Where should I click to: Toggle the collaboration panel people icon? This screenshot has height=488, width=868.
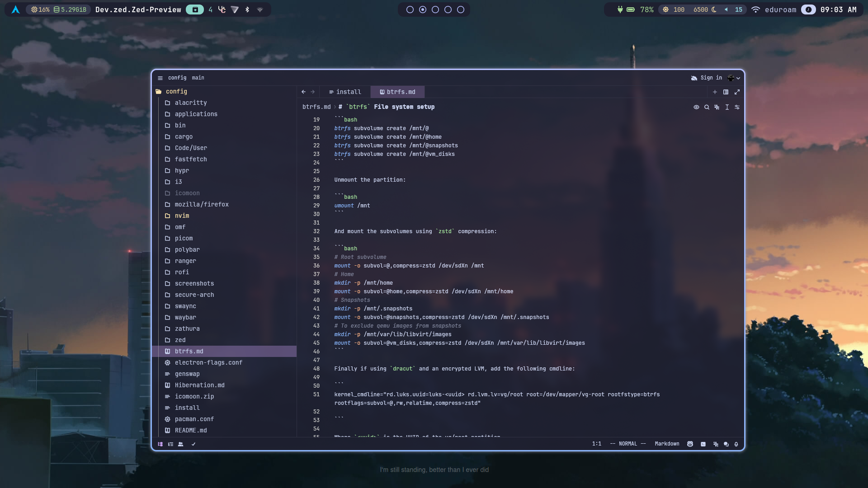click(181, 444)
